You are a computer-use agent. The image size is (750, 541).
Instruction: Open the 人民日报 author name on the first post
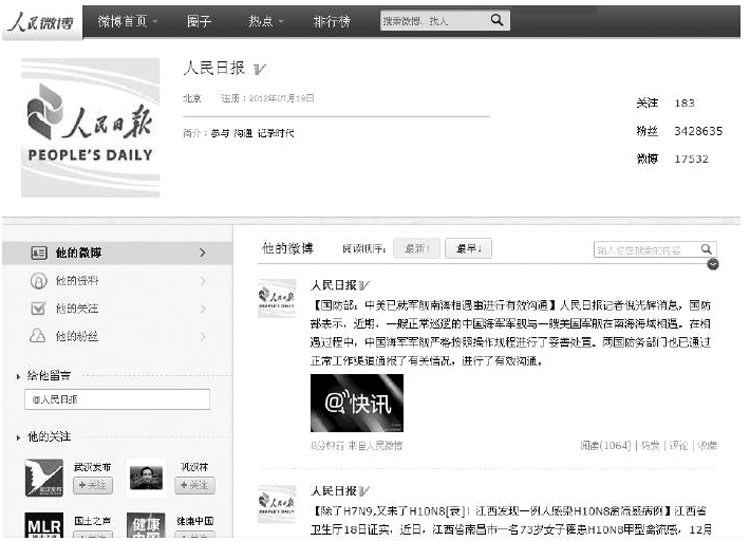point(334,286)
